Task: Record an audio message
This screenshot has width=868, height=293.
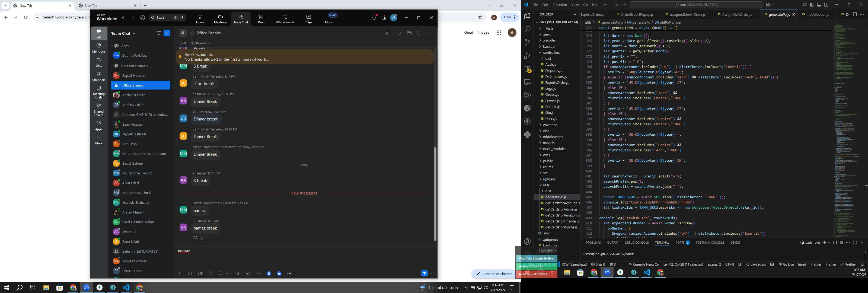Action: click(x=238, y=273)
